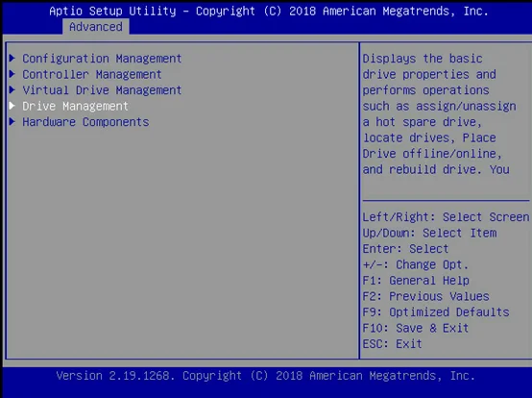Image resolution: width=532 pixels, height=398 pixels.
Task: Switch to the Advanced tab
Action: pyautogui.click(x=96, y=27)
